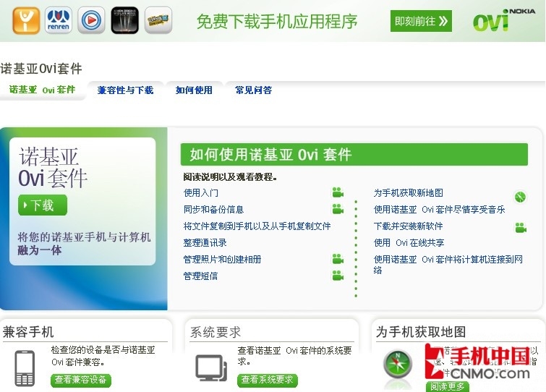Open 使用诺基亚 Ovi 套件尽情享受音乐 link
The width and height of the screenshot is (546, 392).
(440, 210)
